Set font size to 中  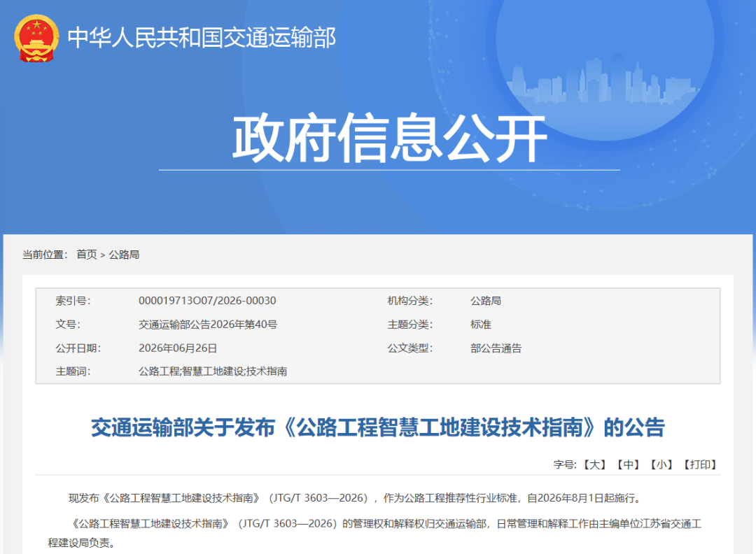(628, 464)
